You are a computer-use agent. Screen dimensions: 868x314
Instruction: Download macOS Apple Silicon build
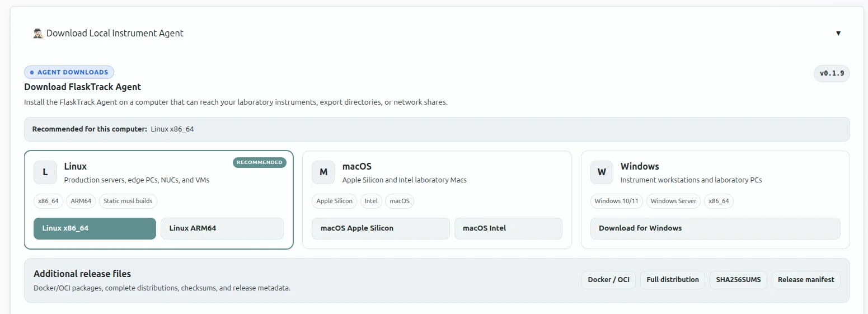[x=381, y=228]
